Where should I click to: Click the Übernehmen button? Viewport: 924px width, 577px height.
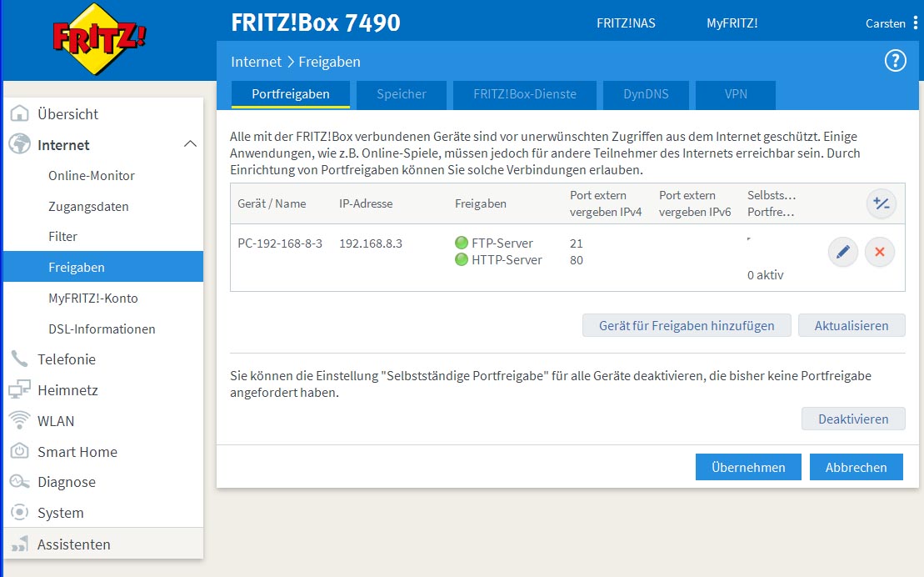748,467
